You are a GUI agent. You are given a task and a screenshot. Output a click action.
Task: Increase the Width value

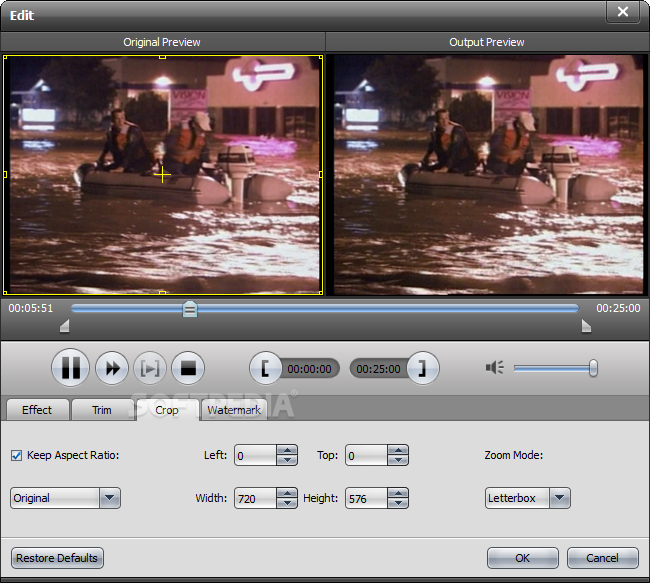[x=287, y=493]
